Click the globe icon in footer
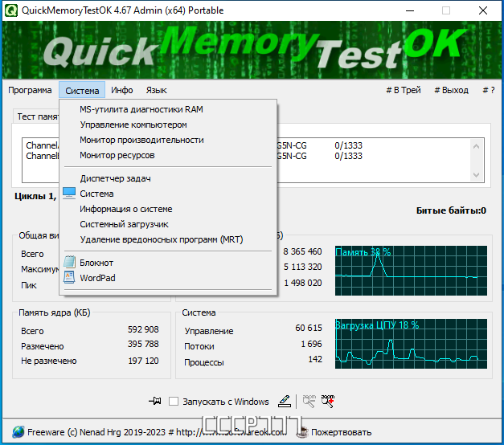Viewport: 504px width, 445px height. pos(18,432)
